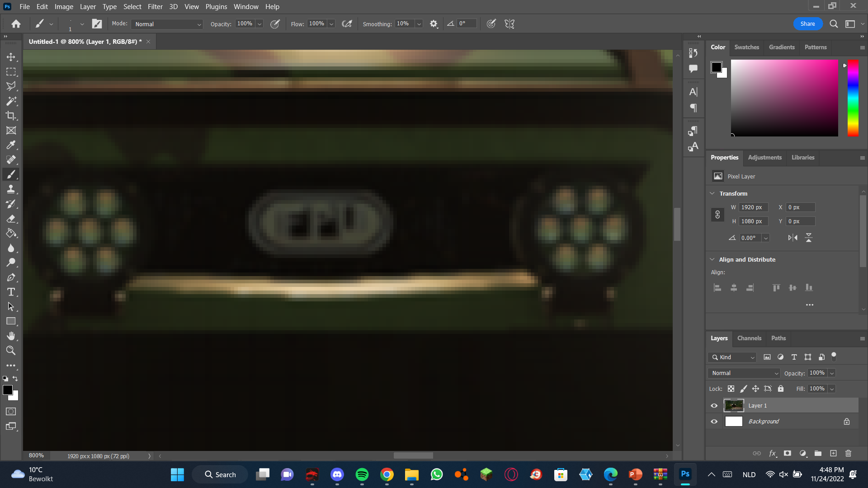
Task: Click the foreground color swatch in toolbar
Action: tap(8, 390)
